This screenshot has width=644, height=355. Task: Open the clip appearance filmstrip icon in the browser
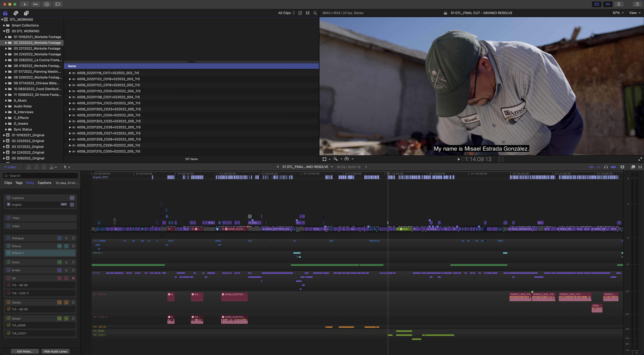pos(308,13)
